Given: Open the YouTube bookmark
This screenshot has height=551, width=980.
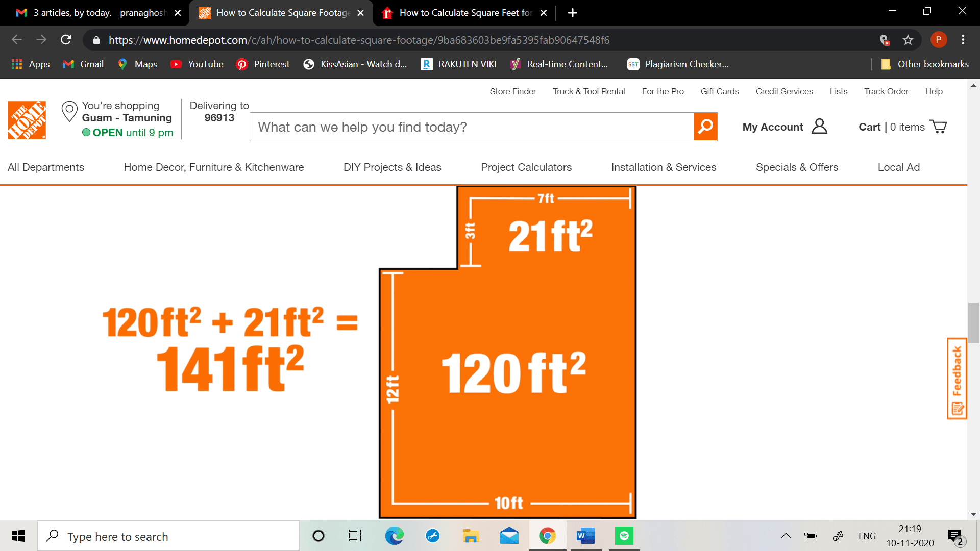Looking at the screenshot, I should tap(196, 64).
